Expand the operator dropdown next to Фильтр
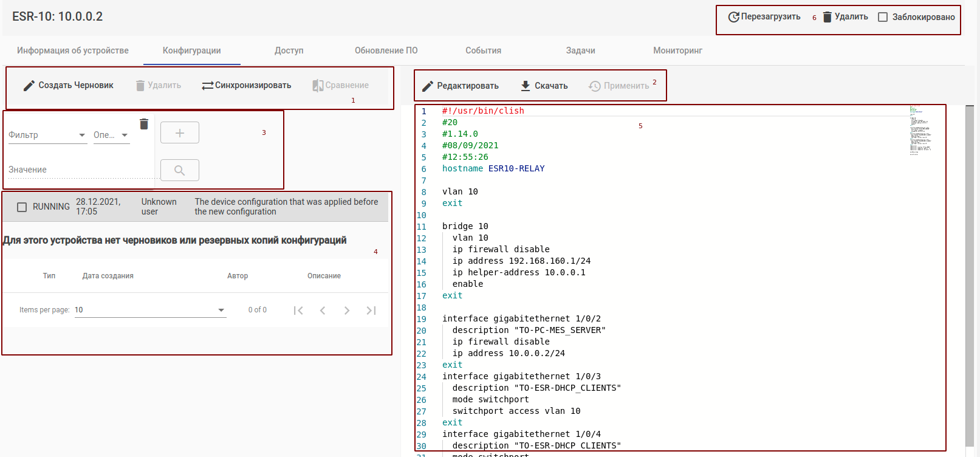The image size is (980, 457). pyautogui.click(x=111, y=135)
